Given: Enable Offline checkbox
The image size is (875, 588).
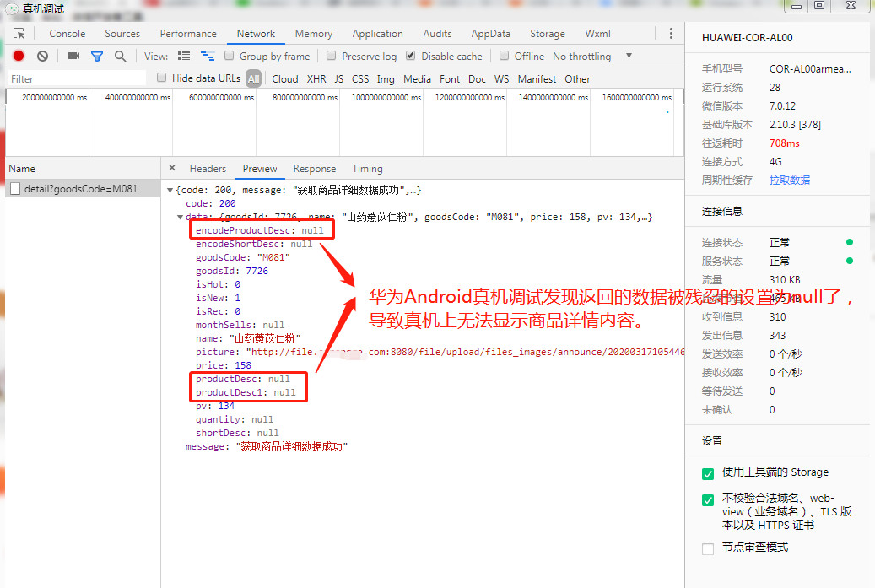Looking at the screenshot, I should coord(504,55).
